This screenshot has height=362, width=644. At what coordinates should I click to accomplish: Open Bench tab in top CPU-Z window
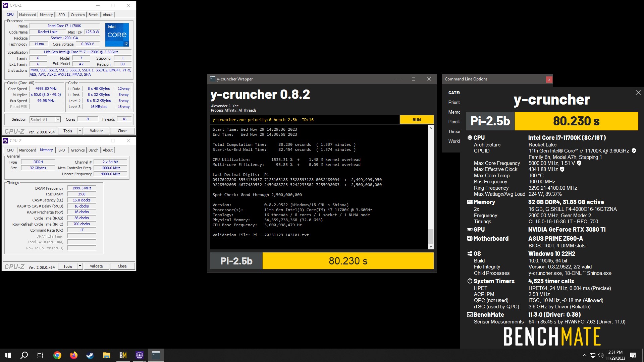[94, 15]
